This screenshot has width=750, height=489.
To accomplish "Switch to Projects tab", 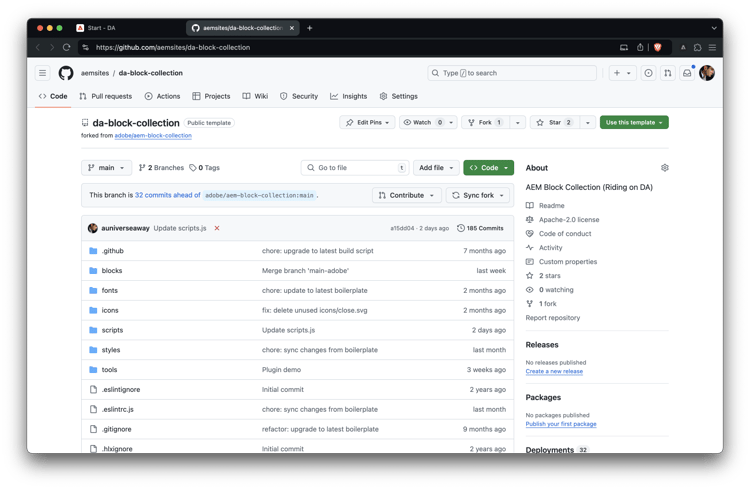I will coord(211,96).
